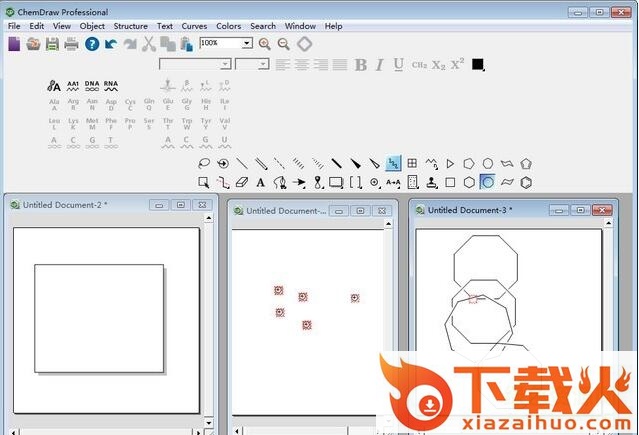Toggle Italic text formatting

point(380,65)
